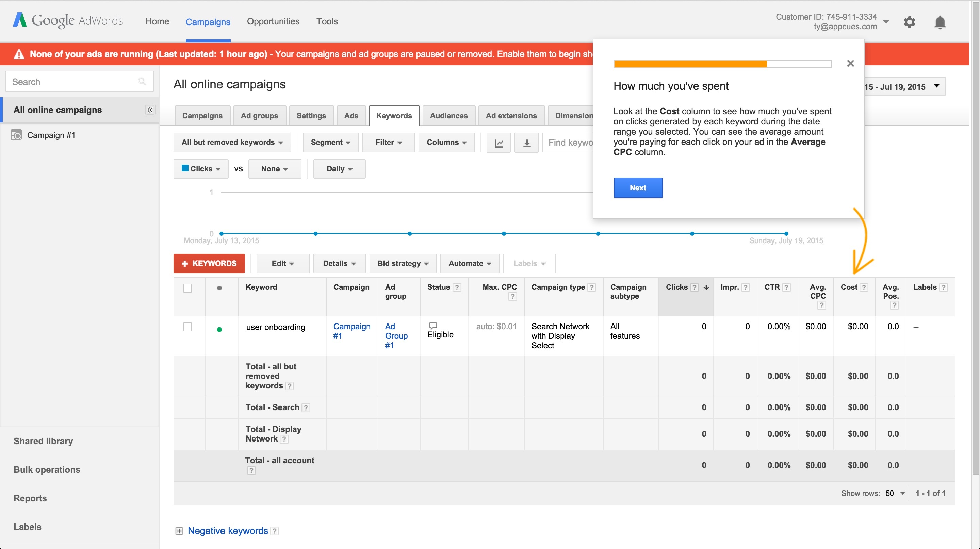Image resolution: width=980 pixels, height=549 pixels.
Task: Click the red warning triangle icon
Action: click(x=19, y=54)
